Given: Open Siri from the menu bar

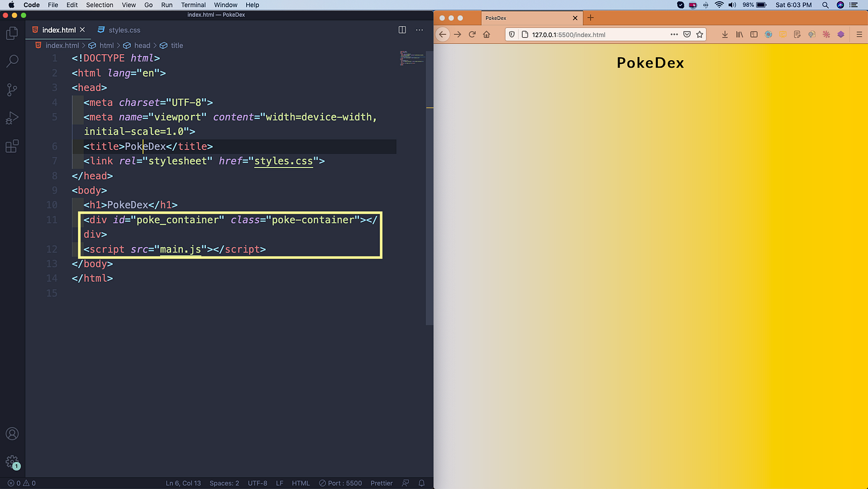Looking at the screenshot, I should click(x=840, y=5).
